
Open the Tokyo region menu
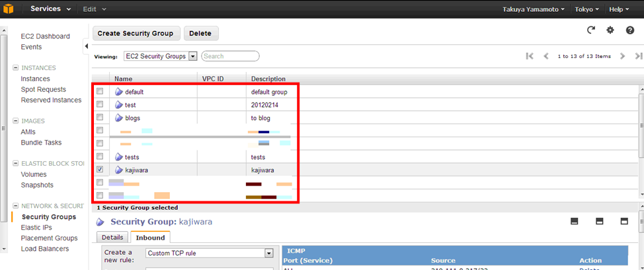click(587, 9)
